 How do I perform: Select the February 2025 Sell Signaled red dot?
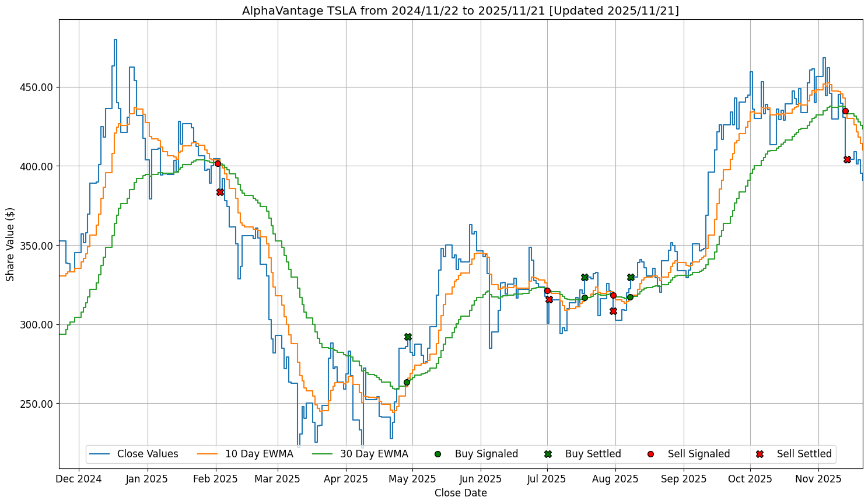[218, 163]
